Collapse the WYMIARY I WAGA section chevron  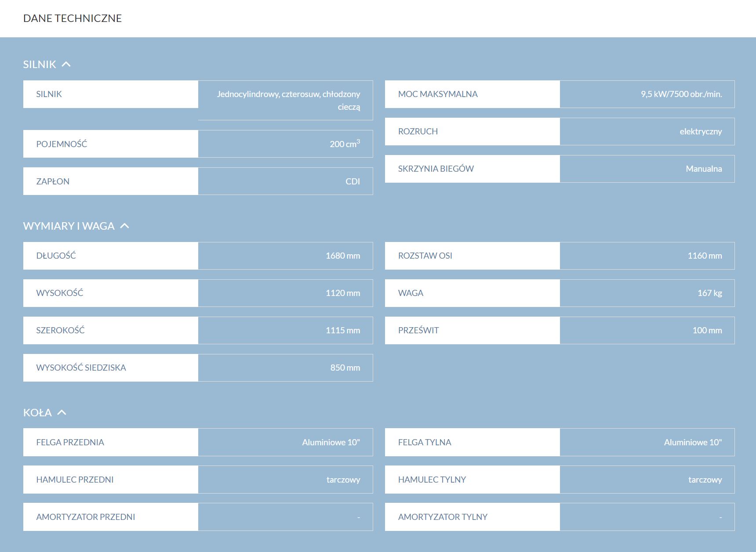coord(125,226)
